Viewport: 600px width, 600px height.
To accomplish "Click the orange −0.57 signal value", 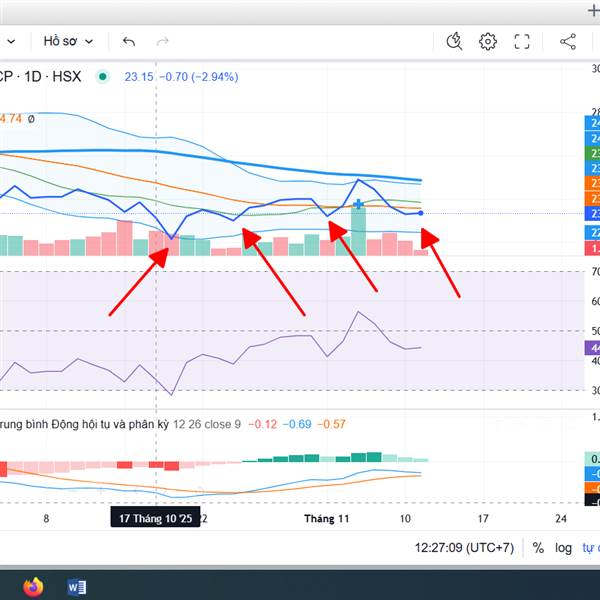I will (x=331, y=424).
